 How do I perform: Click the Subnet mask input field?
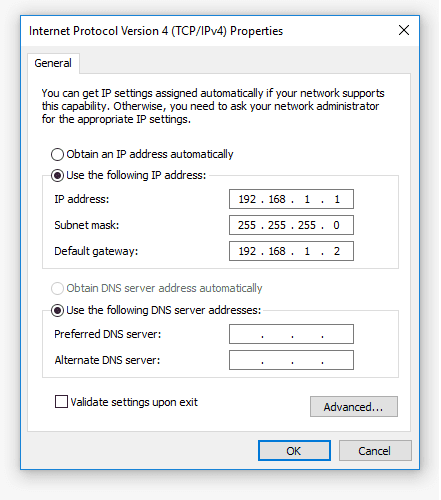click(x=291, y=225)
